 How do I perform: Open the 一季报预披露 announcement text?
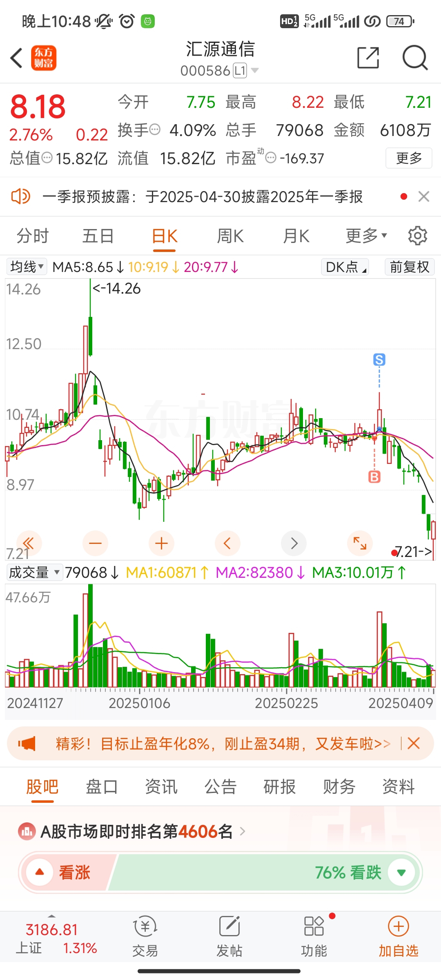coord(203,196)
